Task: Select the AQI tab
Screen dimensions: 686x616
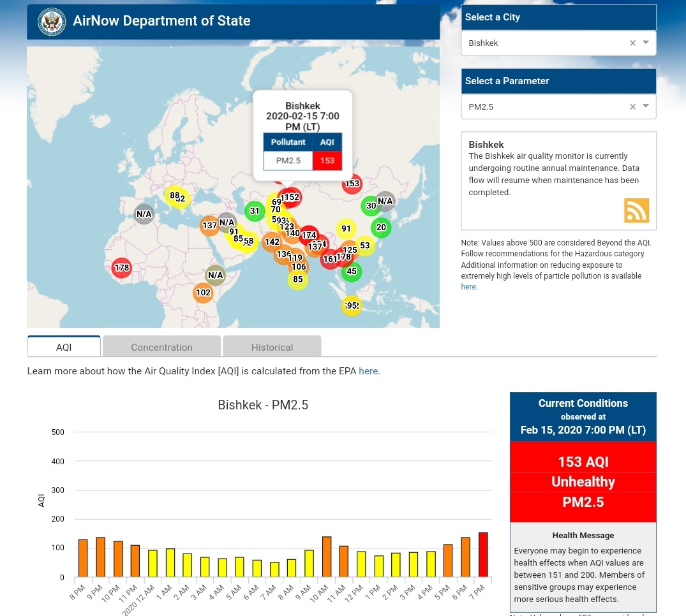Action: (x=64, y=347)
